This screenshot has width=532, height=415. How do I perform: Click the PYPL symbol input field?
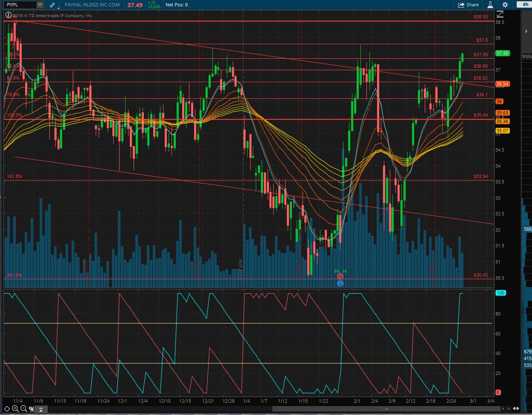pyautogui.click(x=20, y=5)
